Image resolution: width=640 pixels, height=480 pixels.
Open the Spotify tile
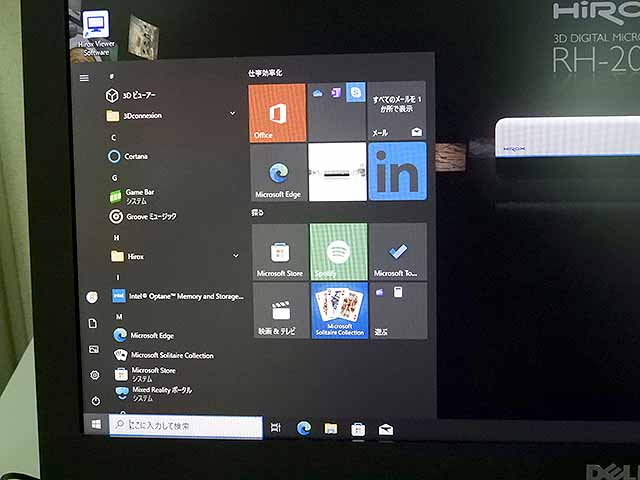(339, 251)
